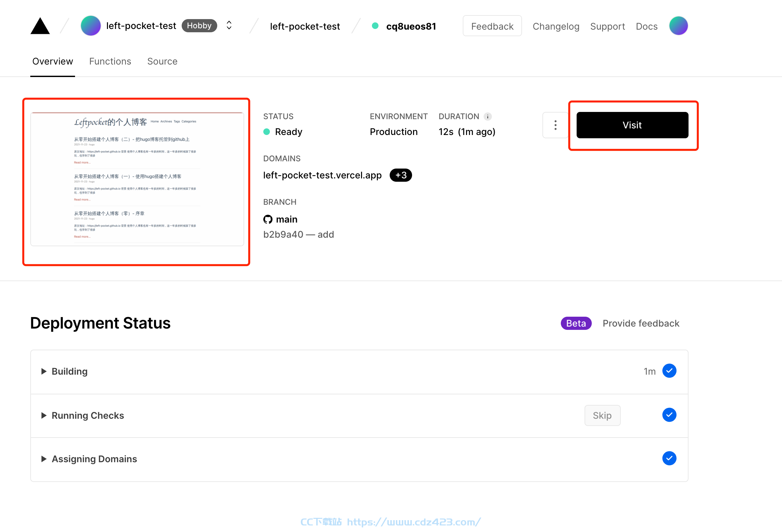This screenshot has height=532, width=782.
Task: Open the three-dot deployment options menu
Action: pos(555,125)
